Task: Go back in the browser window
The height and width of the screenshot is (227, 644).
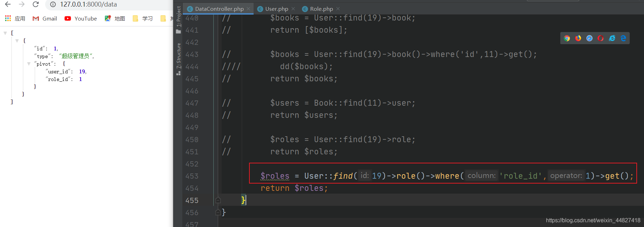Action: pyautogui.click(x=8, y=4)
